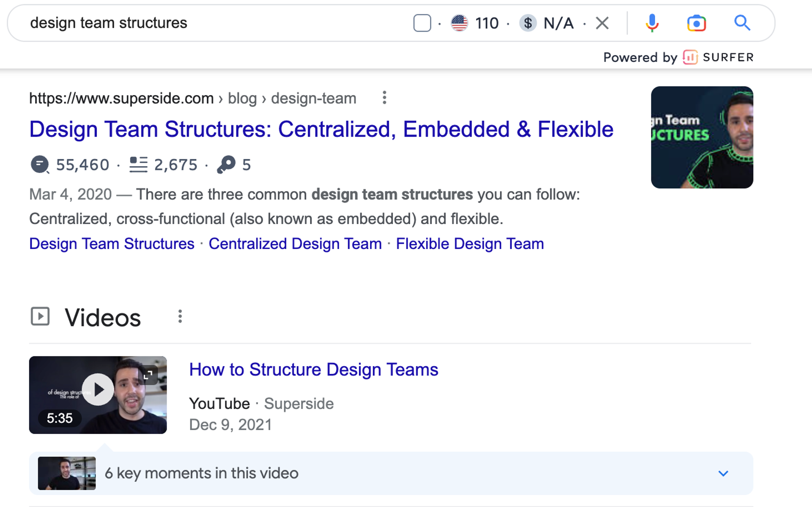The image size is (812, 507).
Task: Open three-dot menu beside superside.com URL
Action: (x=384, y=98)
